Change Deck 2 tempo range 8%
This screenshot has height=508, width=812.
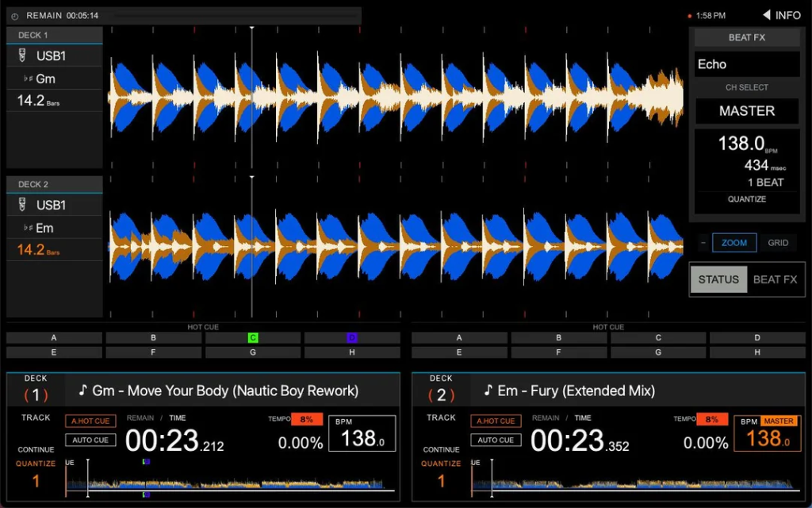coord(712,419)
